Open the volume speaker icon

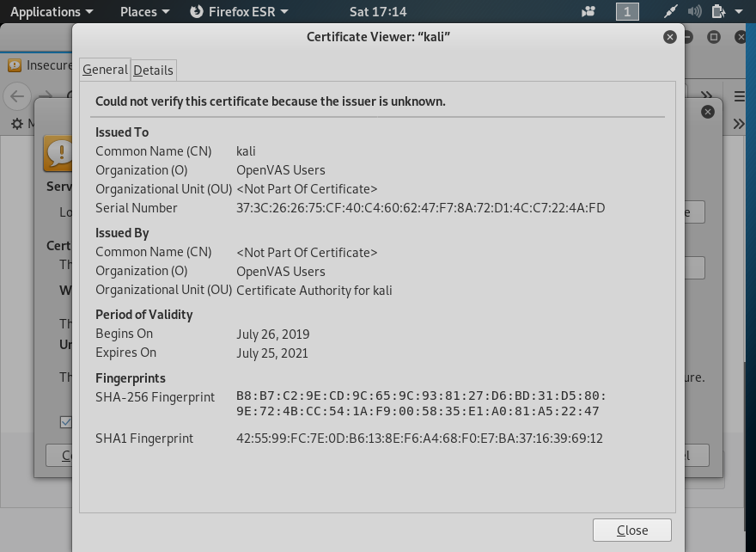(x=694, y=11)
